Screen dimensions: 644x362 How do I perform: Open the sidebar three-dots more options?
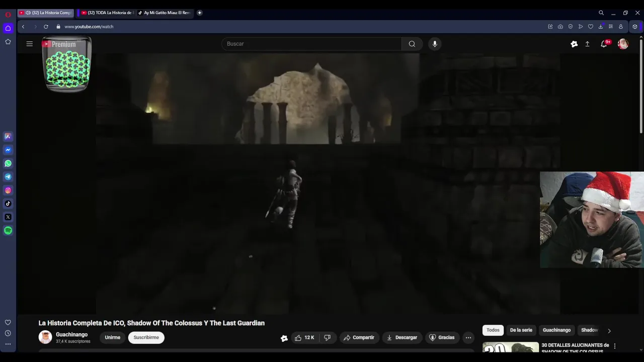(8, 344)
